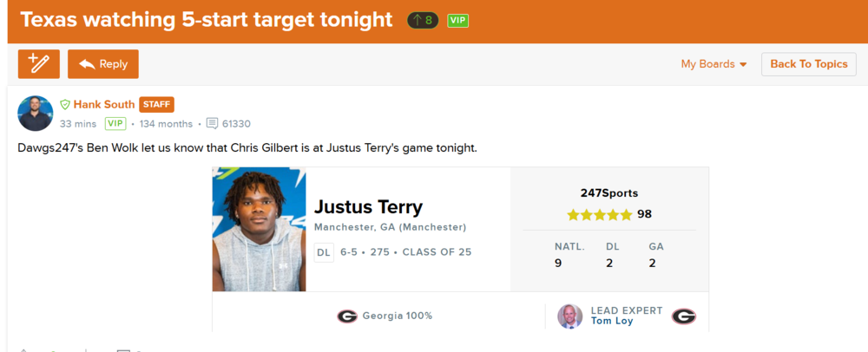The image size is (868, 352).
Task: Click the DL position badge
Action: [324, 252]
